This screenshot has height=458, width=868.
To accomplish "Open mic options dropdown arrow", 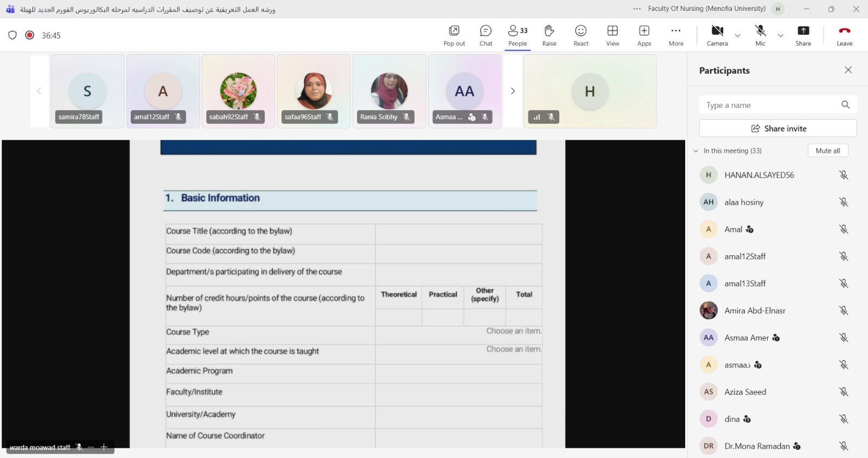I will (x=781, y=36).
